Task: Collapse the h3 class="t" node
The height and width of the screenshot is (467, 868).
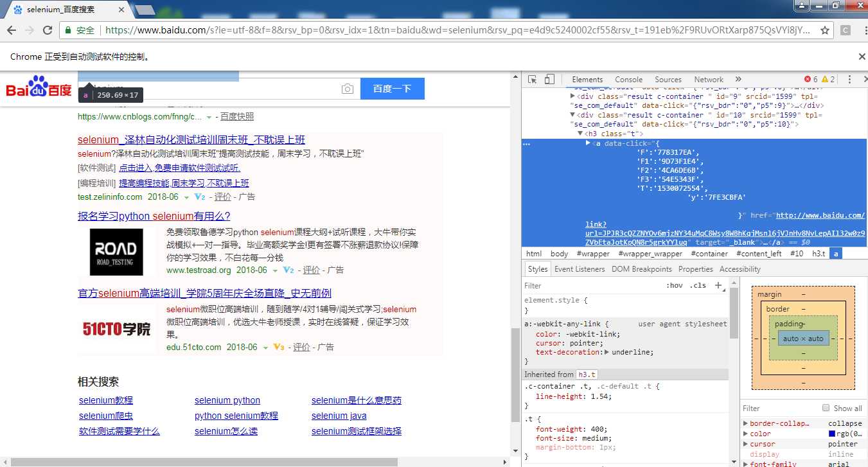Action: (x=580, y=134)
